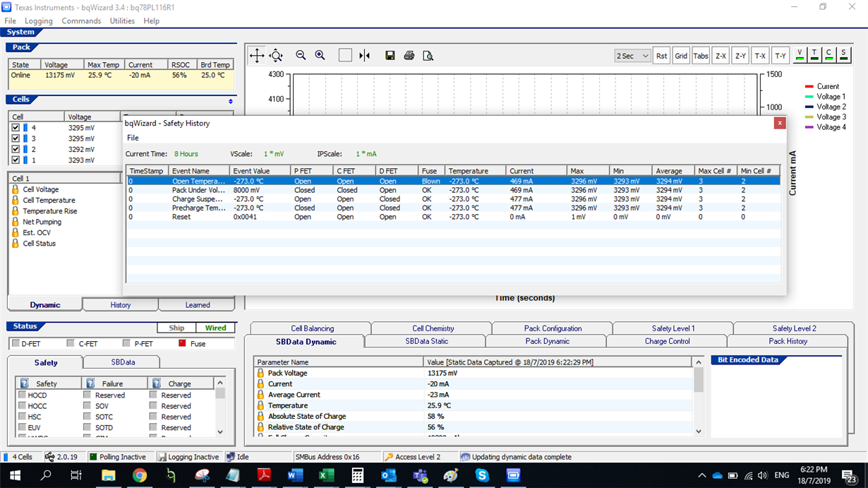
Task: Click help icon on Failure column
Action: click(x=90, y=383)
